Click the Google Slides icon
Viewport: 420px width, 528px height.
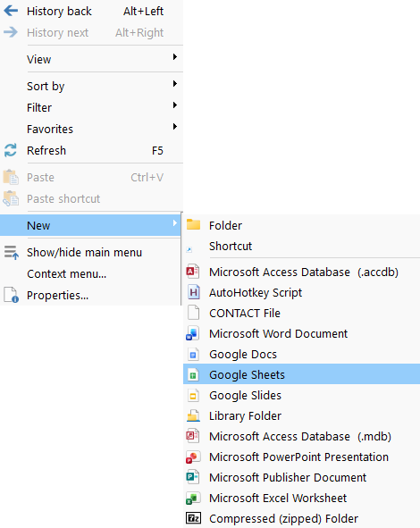193,395
